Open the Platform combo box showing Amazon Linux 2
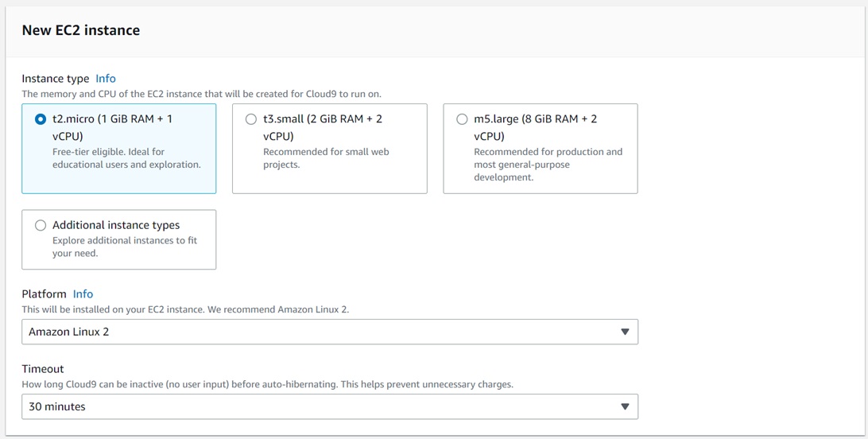The width and height of the screenshot is (868, 439). pyautogui.click(x=330, y=332)
